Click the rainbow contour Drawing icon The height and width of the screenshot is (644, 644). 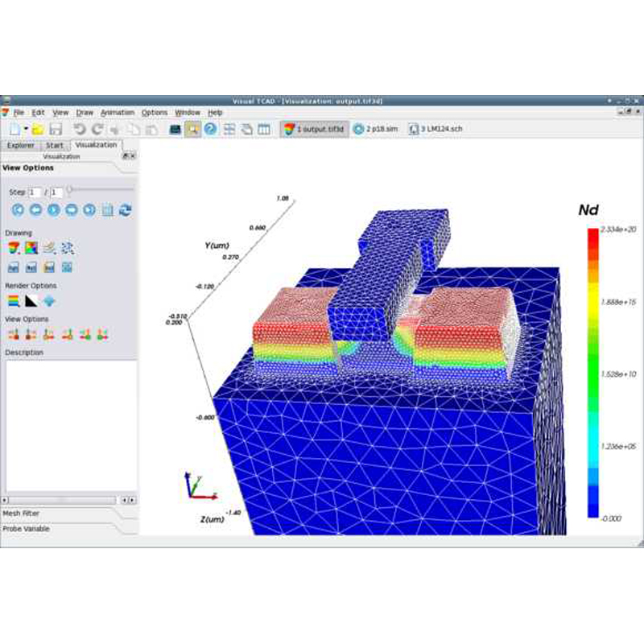tap(14, 247)
